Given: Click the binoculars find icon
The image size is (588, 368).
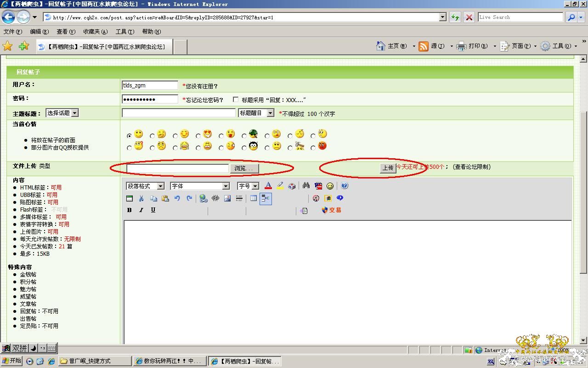Looking at the screenshot, I should click(x=306, y=186).
